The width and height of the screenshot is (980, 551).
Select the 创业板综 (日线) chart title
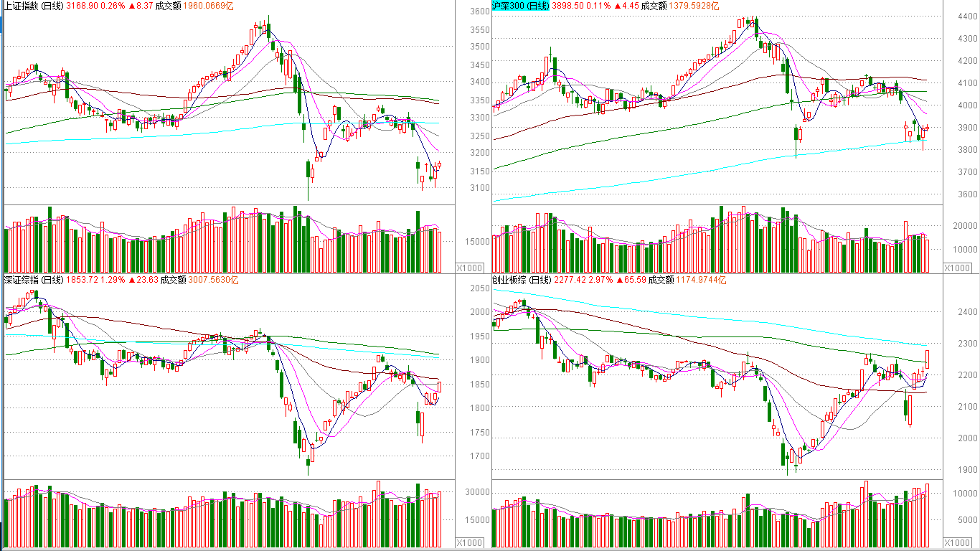(x=521, y=280)
